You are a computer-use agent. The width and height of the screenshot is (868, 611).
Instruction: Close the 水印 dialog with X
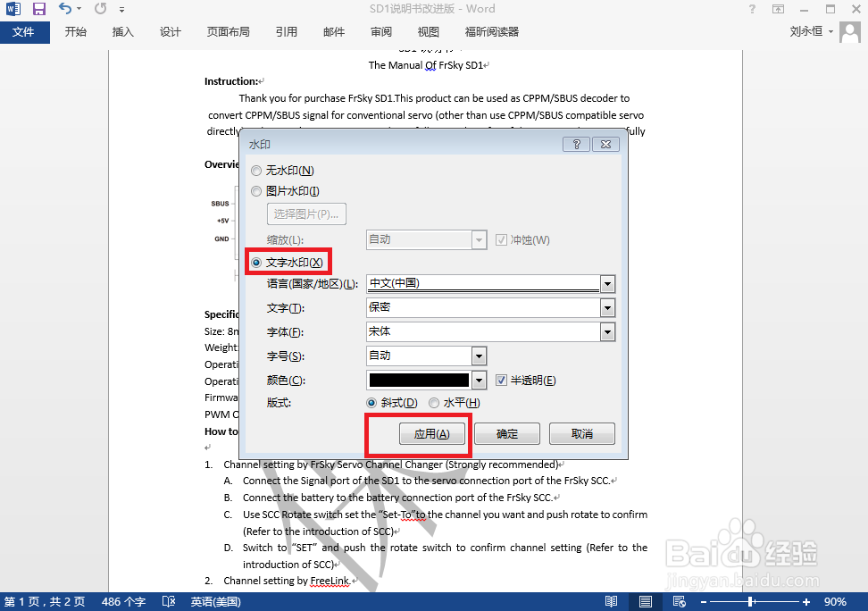point(605,144)
